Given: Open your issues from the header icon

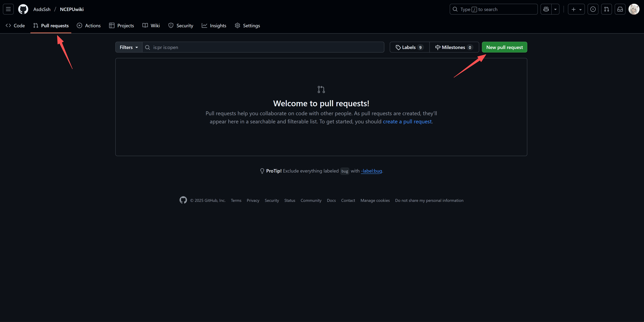Looking at the screenshot, I should [x=593, y=9].
